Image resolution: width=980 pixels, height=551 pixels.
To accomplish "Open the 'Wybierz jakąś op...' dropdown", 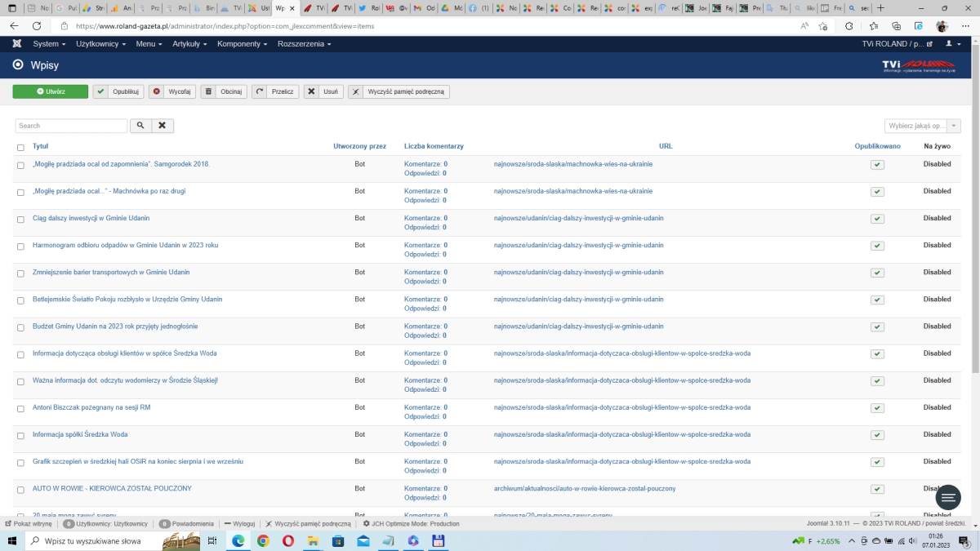I will point(922,126).
